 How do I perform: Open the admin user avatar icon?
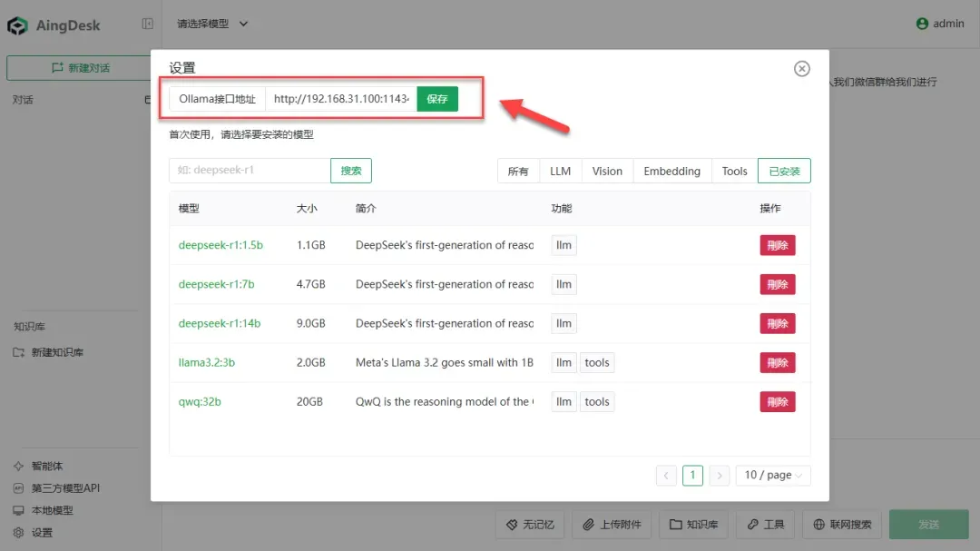922,24
